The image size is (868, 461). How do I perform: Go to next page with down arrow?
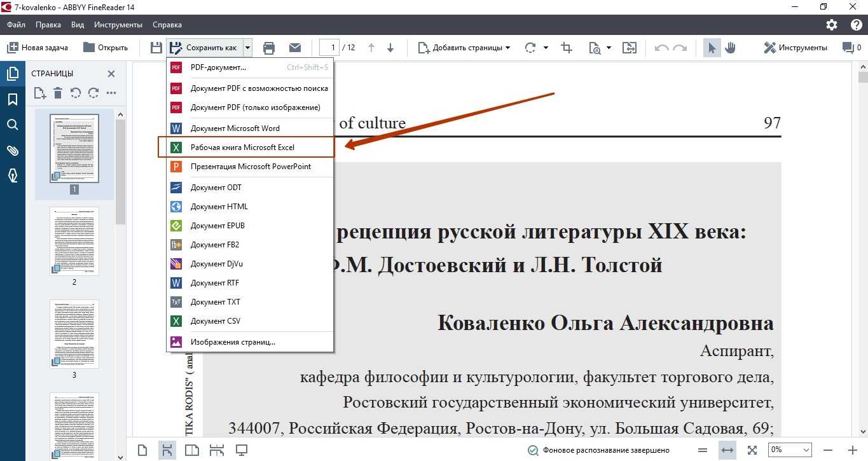click(390, 48)
